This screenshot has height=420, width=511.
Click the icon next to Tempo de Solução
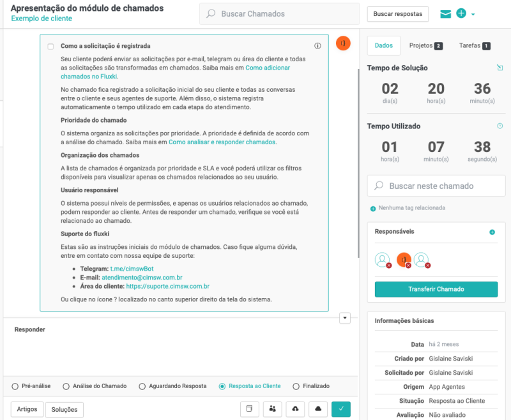500,68
